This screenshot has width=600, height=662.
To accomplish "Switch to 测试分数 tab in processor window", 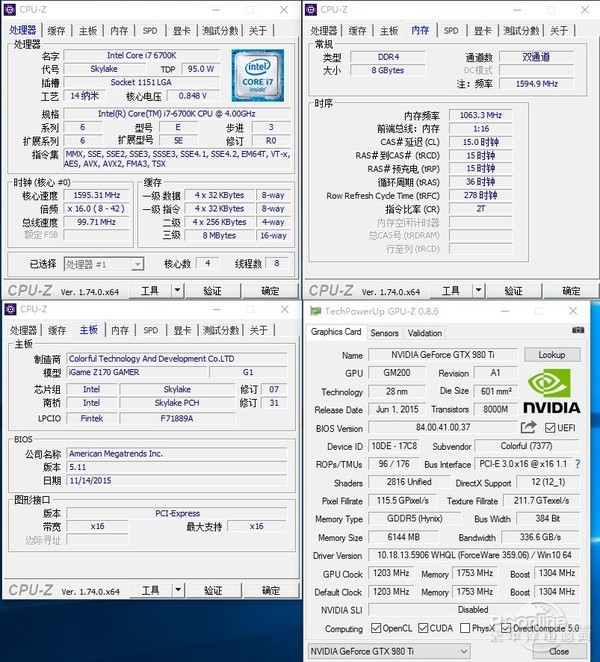I will (x=220, y=30).
